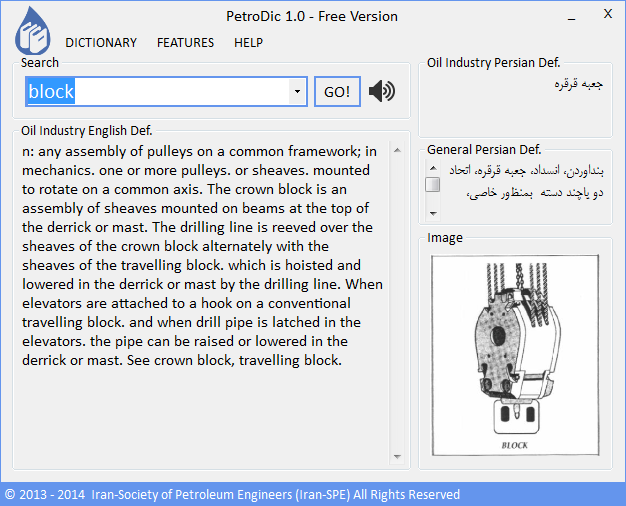Click the PetroDic water drop logo
The width and height of the screenshot is (626, 506).
click(32, 31)
